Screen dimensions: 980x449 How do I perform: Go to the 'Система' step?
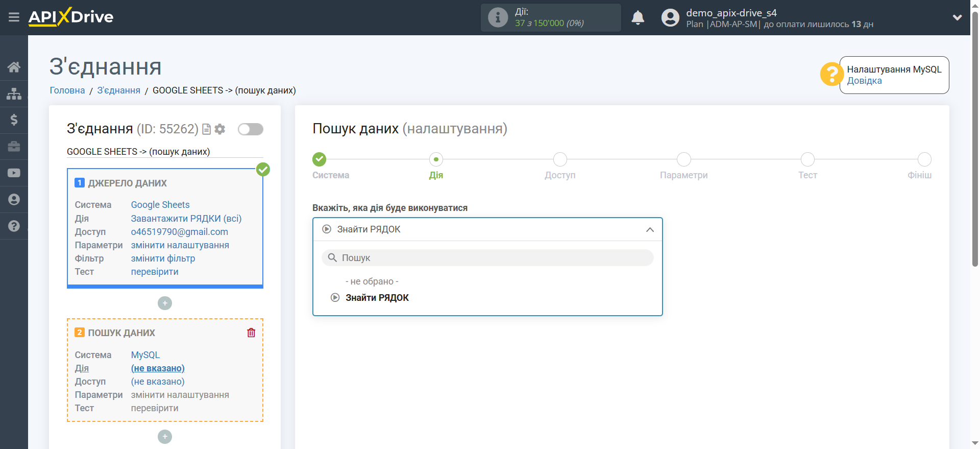point(320,159)
